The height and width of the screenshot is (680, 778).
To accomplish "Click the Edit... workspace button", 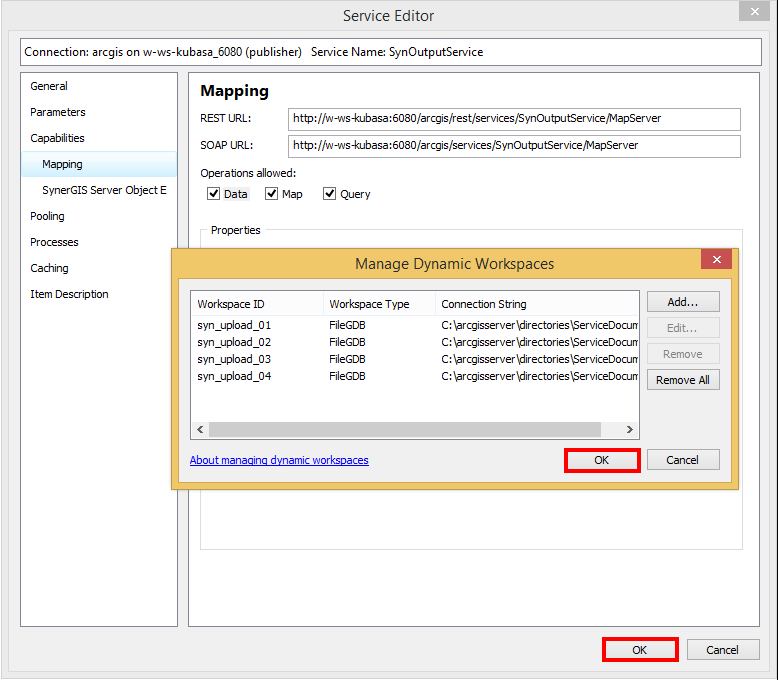I will [x=683, y=328].
